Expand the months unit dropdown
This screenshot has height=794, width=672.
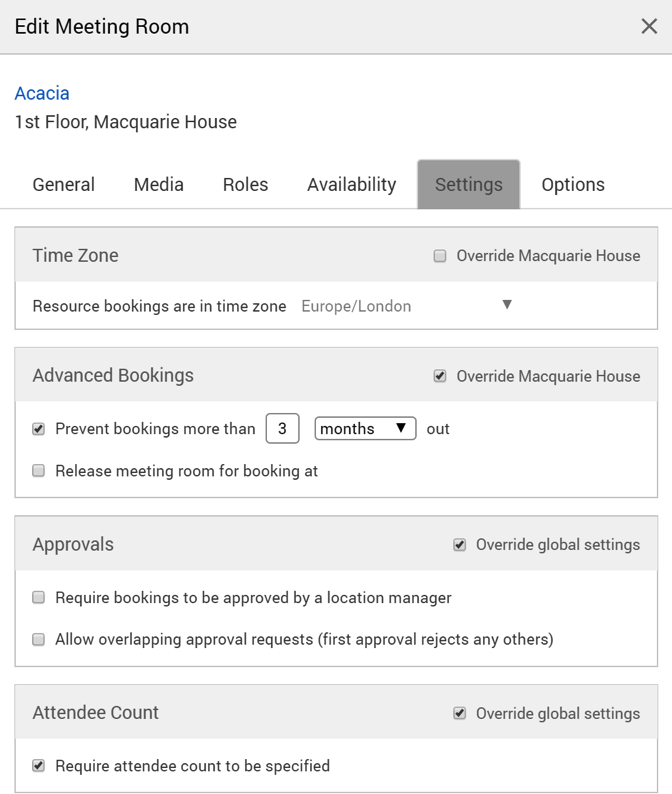point(365,429)
